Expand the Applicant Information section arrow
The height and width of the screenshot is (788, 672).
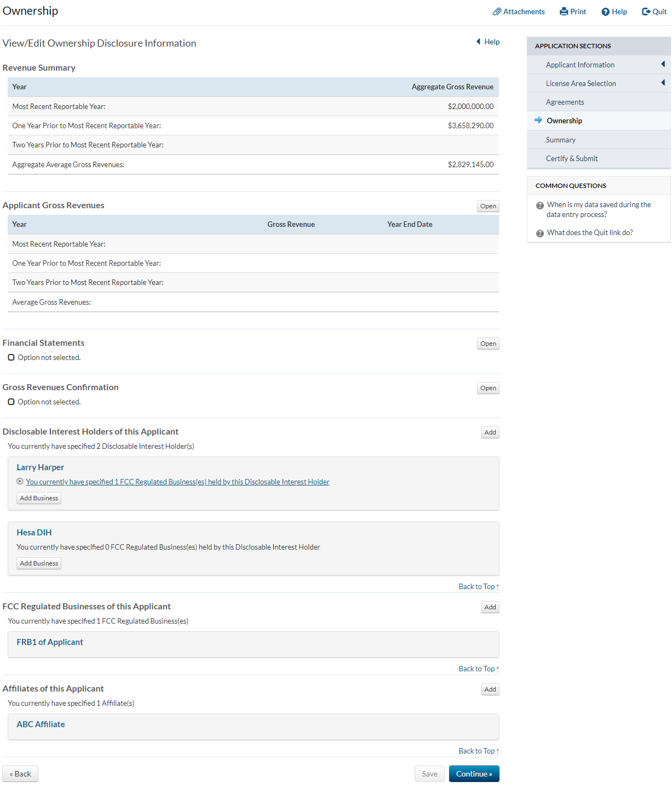[x=663, y=64]
